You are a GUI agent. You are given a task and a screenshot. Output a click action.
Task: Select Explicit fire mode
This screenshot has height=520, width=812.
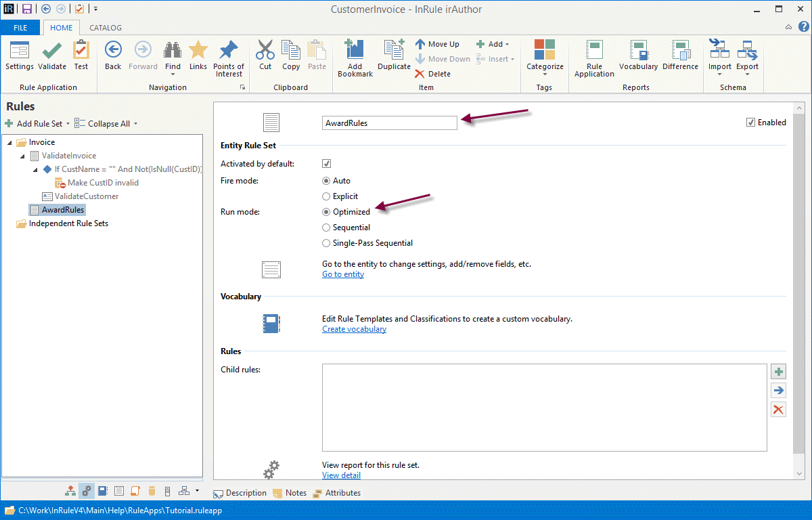(x=326, y=196)
